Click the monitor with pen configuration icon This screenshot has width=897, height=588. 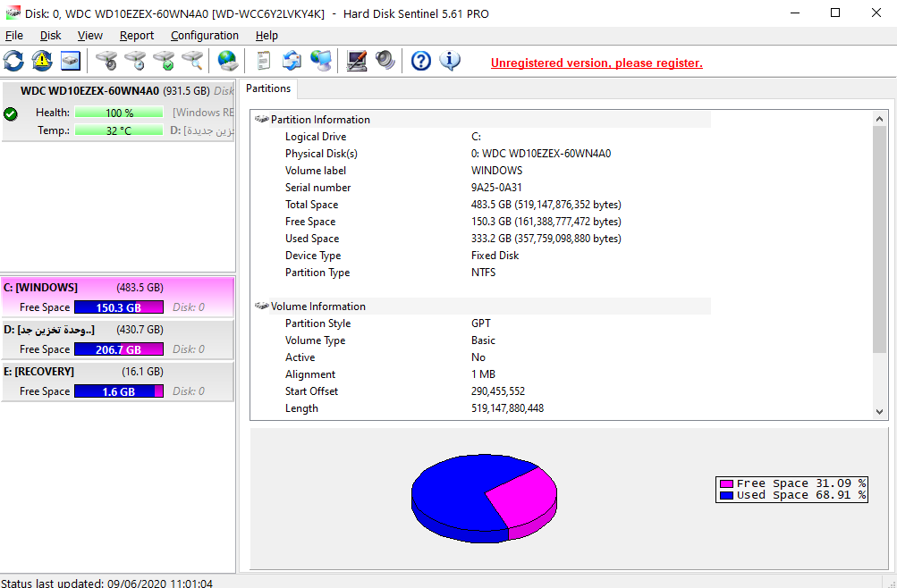[357, 61]
